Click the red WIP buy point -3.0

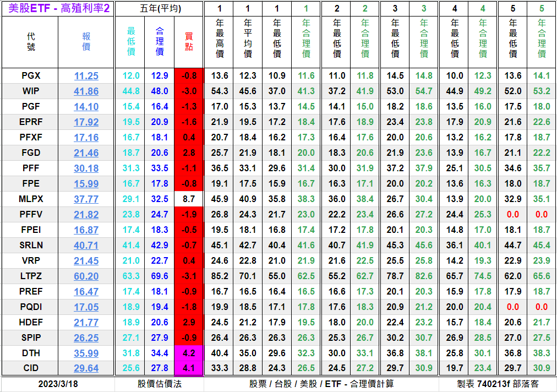189,91
